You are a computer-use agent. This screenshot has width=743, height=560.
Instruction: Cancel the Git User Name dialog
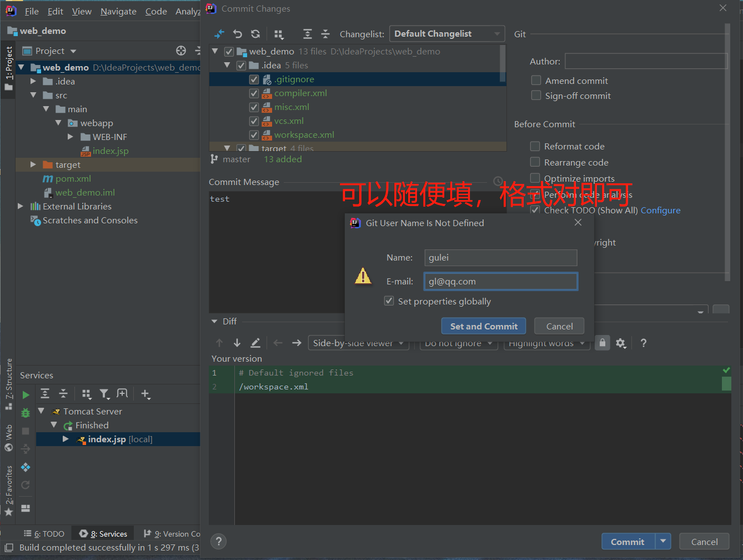point(559,326)
